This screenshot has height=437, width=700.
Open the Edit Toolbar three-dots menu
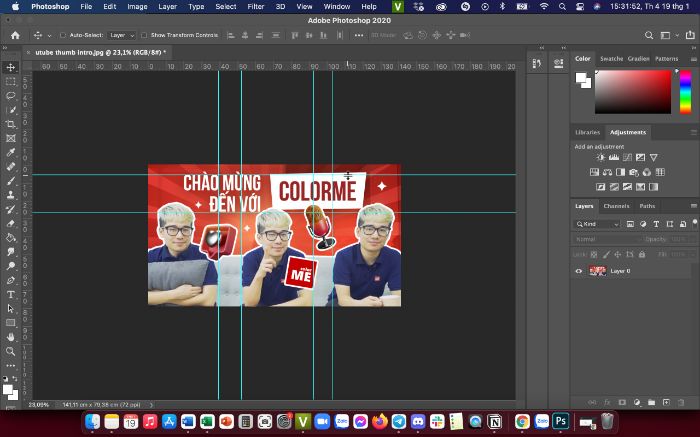pos(11,366)
